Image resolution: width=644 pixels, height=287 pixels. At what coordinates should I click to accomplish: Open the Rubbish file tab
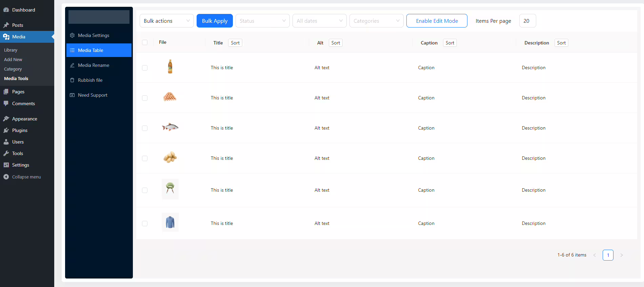point(99,80)
